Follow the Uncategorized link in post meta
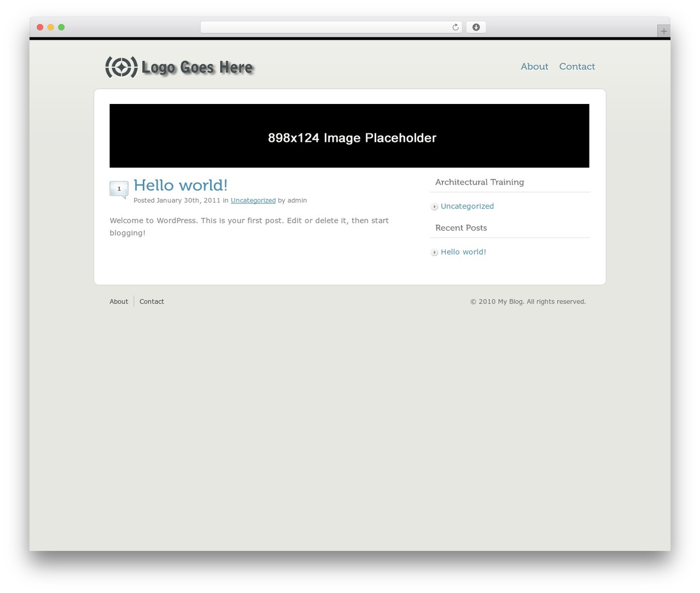The height and width of the screenshot is (593, 700). tap(253, 200)
